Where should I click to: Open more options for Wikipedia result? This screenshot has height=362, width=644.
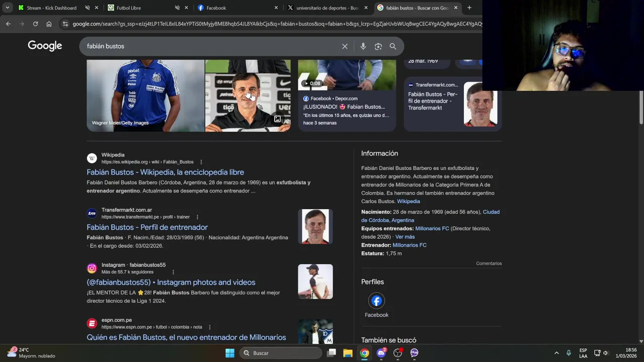(x=201, y=162)
